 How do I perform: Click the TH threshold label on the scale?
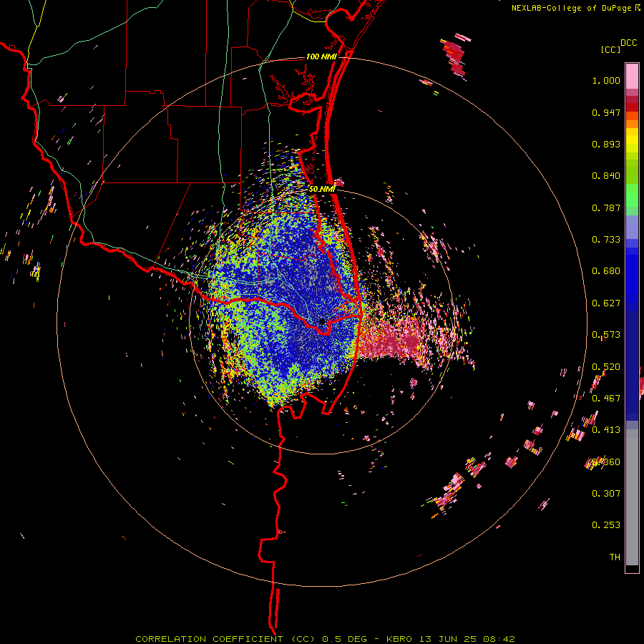click(615, 557)
